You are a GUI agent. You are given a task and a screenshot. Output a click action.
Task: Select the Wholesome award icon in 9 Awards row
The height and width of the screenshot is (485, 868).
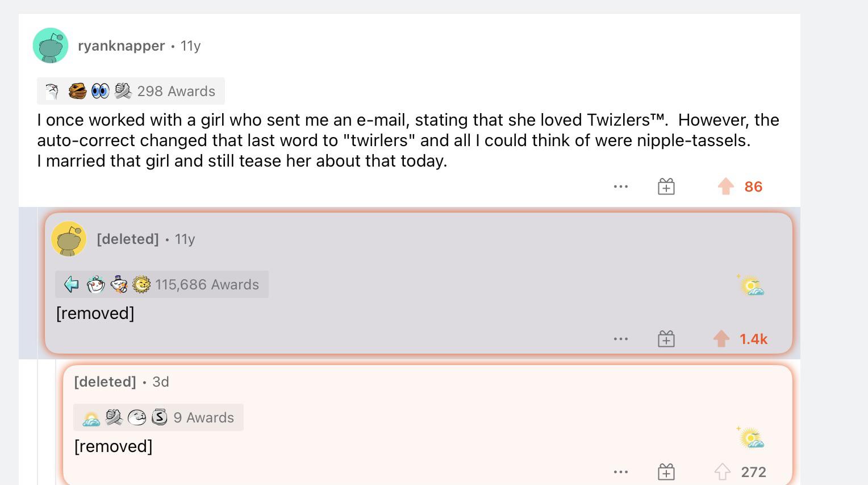tap(135, 417)
